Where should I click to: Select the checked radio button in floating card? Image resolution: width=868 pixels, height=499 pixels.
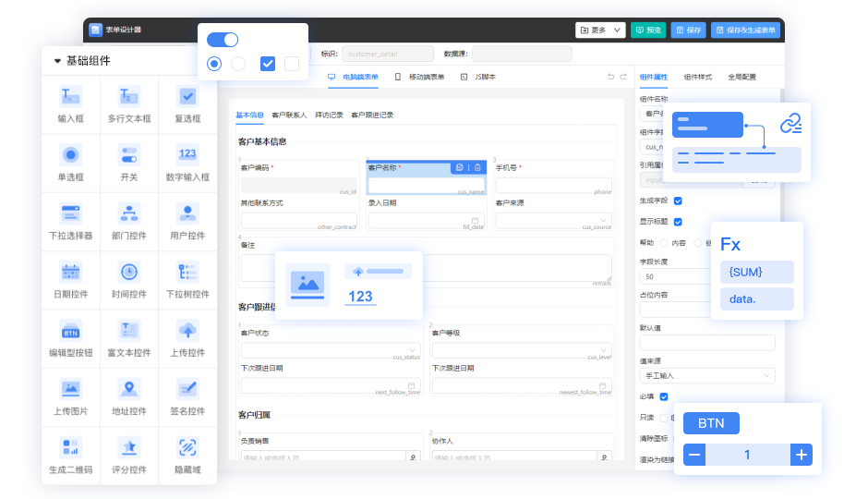coord(214,64)
